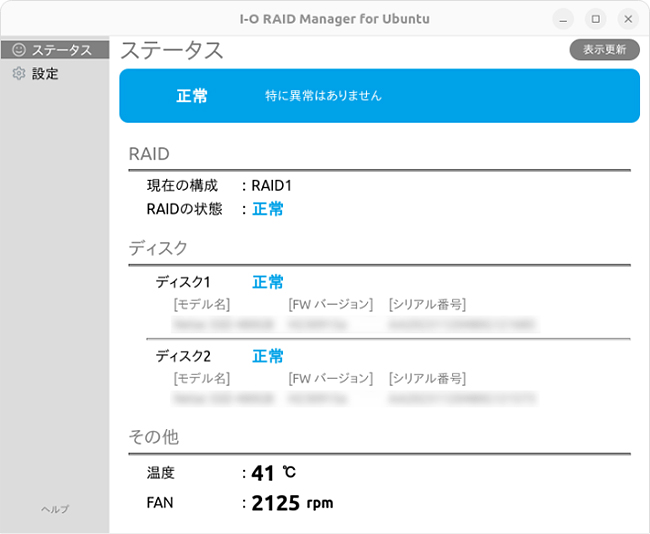Open the ヘルプ link at bottom left
Image resolution: width=650 pixels, height=534 pixels.
(54, 509)
